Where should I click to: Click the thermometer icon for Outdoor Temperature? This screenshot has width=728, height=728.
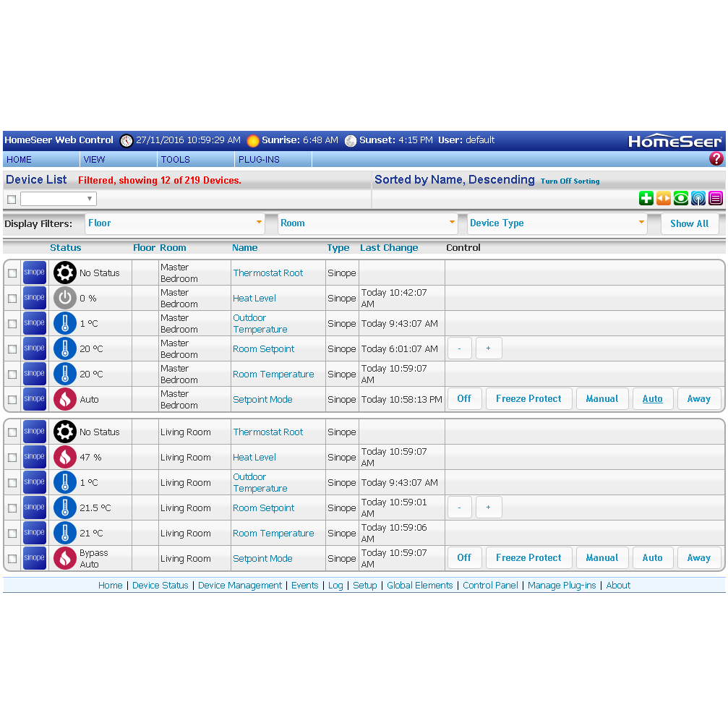64,322
